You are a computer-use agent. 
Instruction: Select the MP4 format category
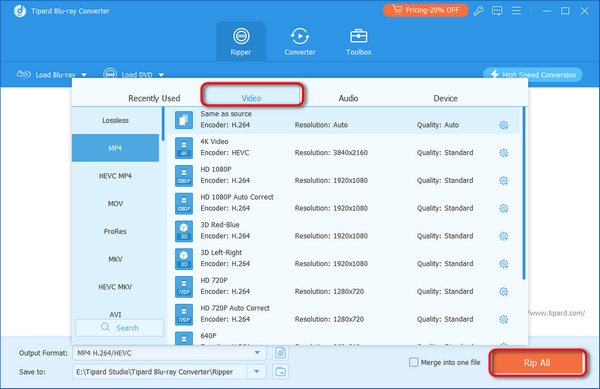[116, 148]
